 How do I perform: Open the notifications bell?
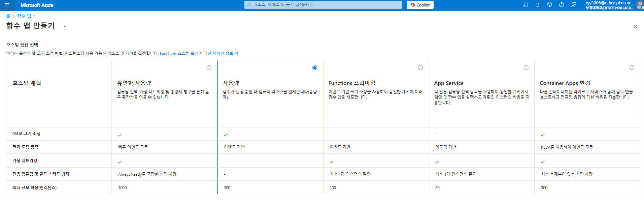pos(537,5)
